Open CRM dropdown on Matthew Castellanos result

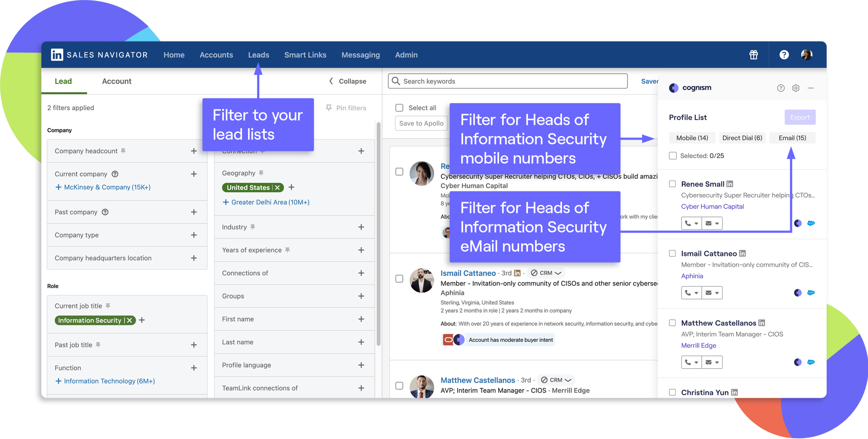556,380
